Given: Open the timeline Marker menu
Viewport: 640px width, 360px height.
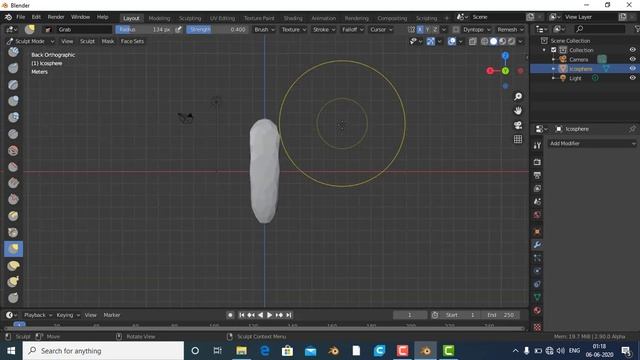Looking at the screenshot, I should 111,315.
